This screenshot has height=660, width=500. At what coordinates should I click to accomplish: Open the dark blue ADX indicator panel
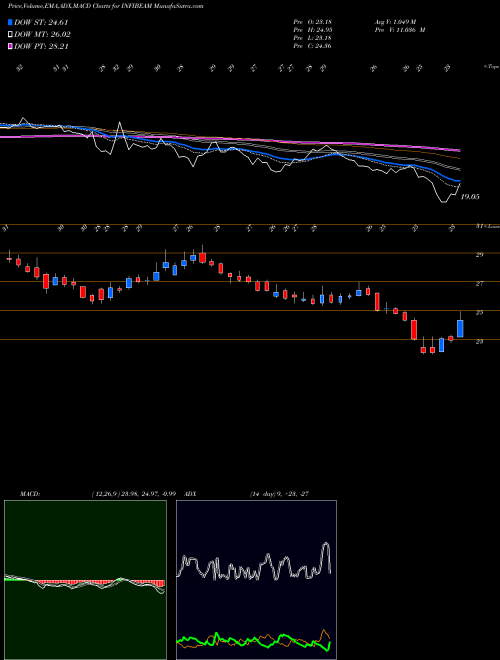pyautogui.click(x=256, y=580)
